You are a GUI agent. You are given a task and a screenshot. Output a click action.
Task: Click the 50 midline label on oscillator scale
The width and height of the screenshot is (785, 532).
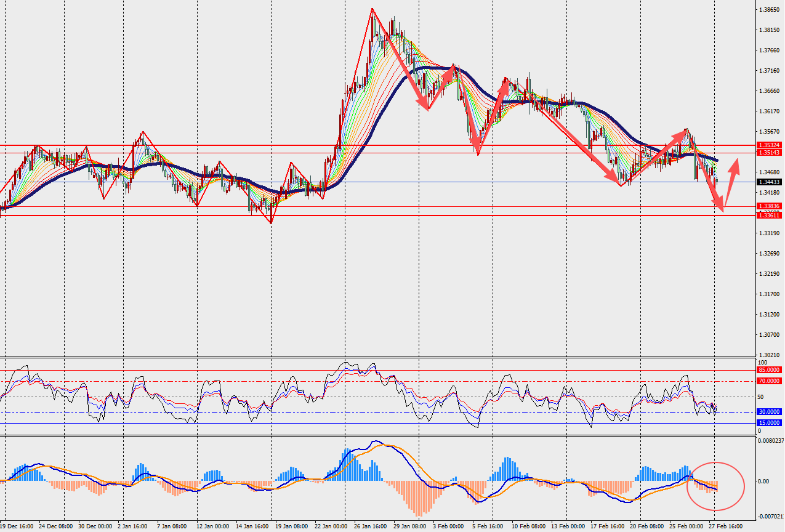click(x=760, y=397)
